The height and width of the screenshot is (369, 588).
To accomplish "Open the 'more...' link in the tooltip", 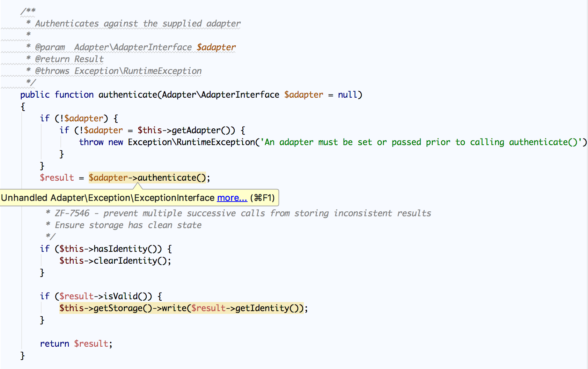I will click(x=232, y=198).
